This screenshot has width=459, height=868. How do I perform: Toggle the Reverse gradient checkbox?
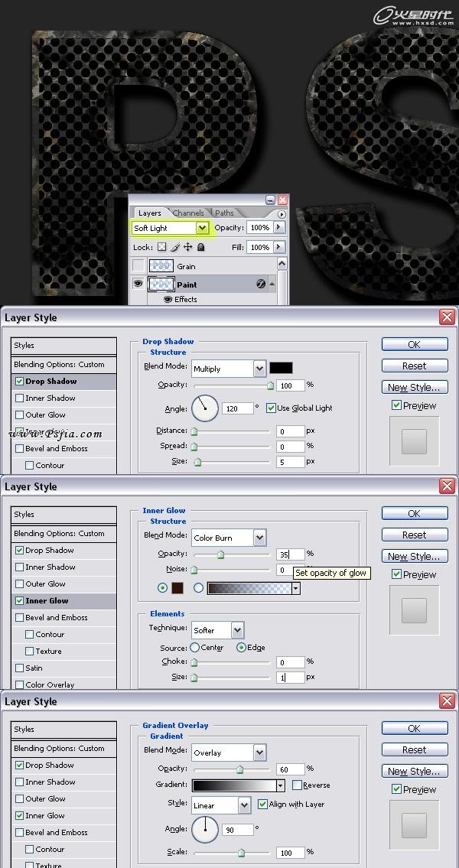click(297, 785)
